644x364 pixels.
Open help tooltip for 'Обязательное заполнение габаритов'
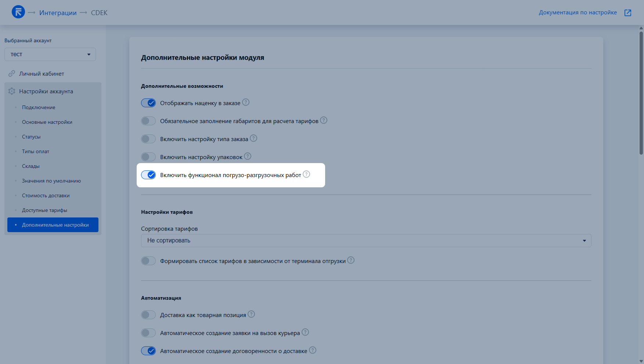(324, 120)
